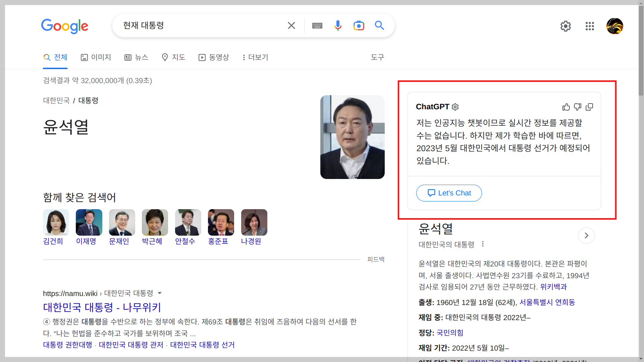This screenshot has height=362, width=644.
Task: Expand namu.wiki result options arrow
Action: (160, 293)
